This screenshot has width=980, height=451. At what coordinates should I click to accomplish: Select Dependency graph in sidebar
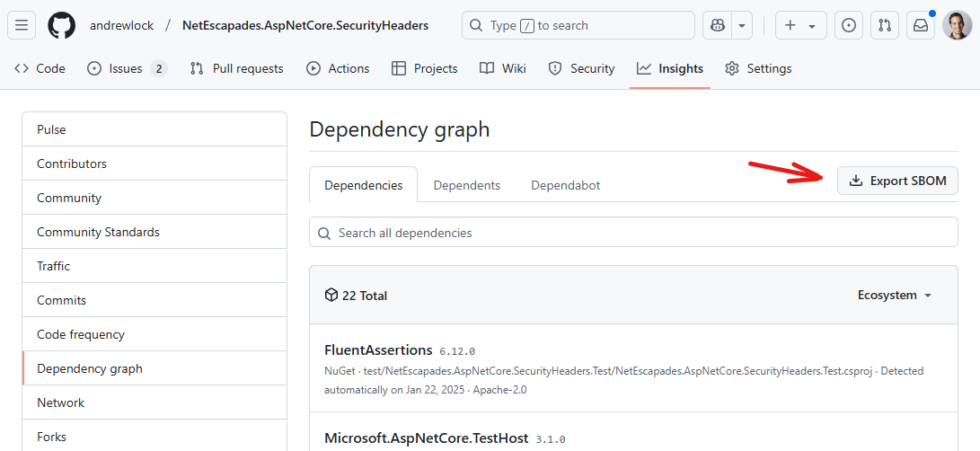[155, 368]
